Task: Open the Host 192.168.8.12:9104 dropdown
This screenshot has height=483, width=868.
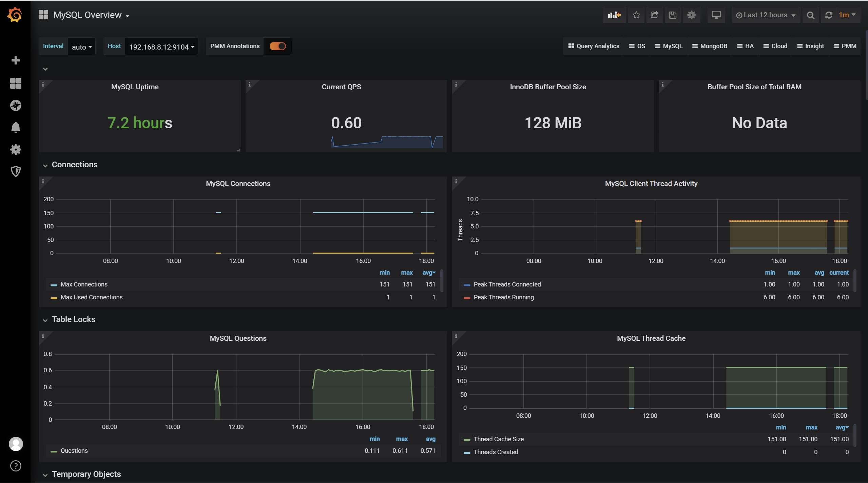Action: pyautogui.click(x=162, y=47)
